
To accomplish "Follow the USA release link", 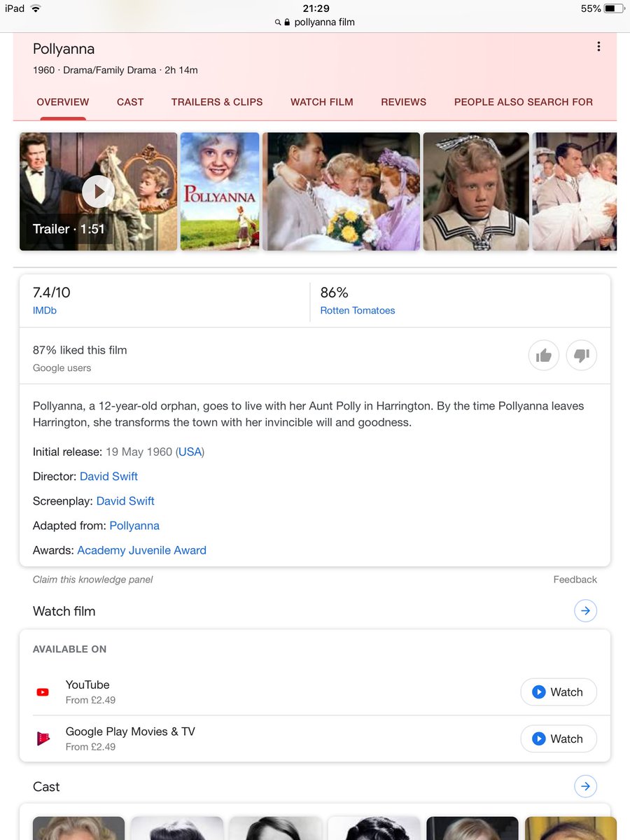I will coord(190,451).
